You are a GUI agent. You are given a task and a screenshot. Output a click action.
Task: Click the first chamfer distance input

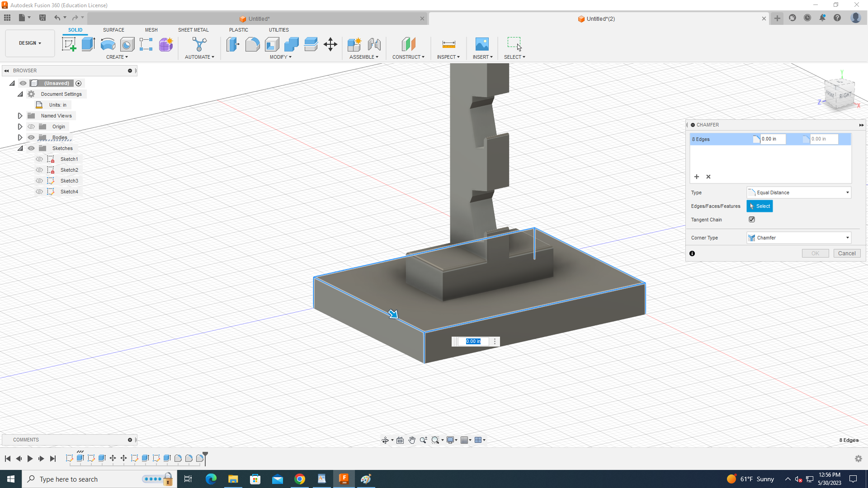(772, 139)
